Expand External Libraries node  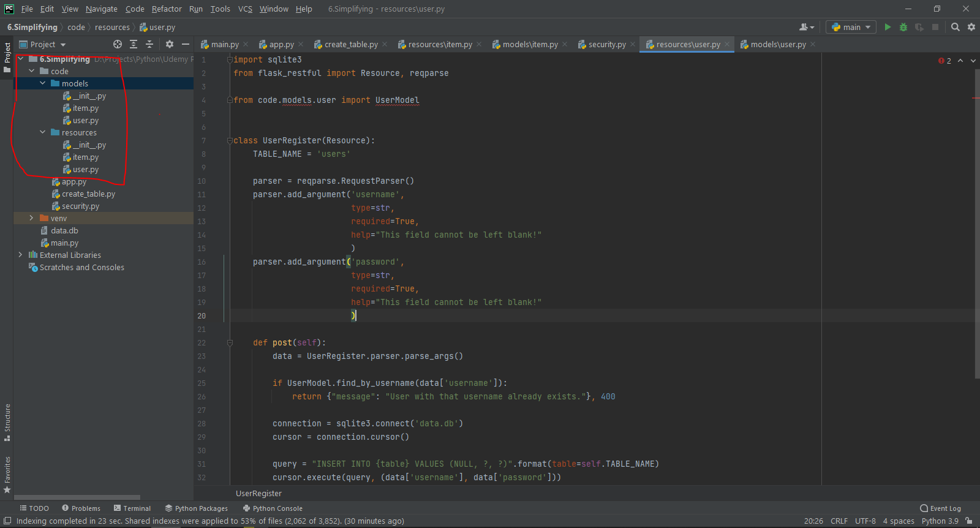coord(21,255)
